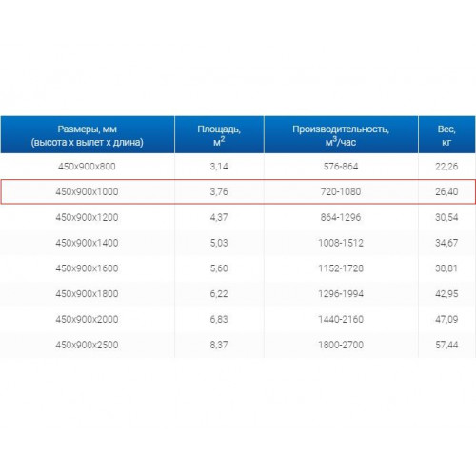Select the weight value 42,95
Image resolution: width=476 pixels, height=476 pixels.
[446, 293]
